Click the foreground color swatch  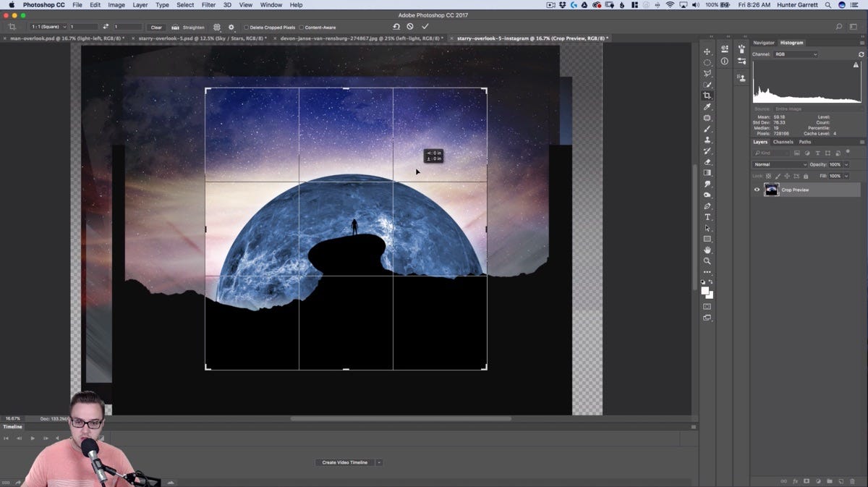[x=705, y=290]
